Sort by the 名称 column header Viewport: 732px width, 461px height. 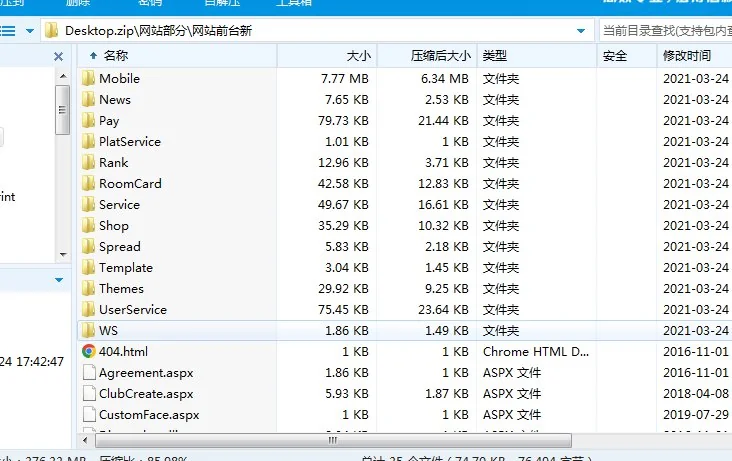click(178, 56)
